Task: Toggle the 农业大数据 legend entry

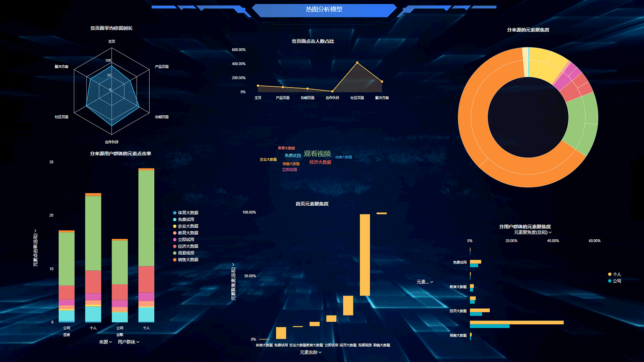Action: [x=186, y=226]
